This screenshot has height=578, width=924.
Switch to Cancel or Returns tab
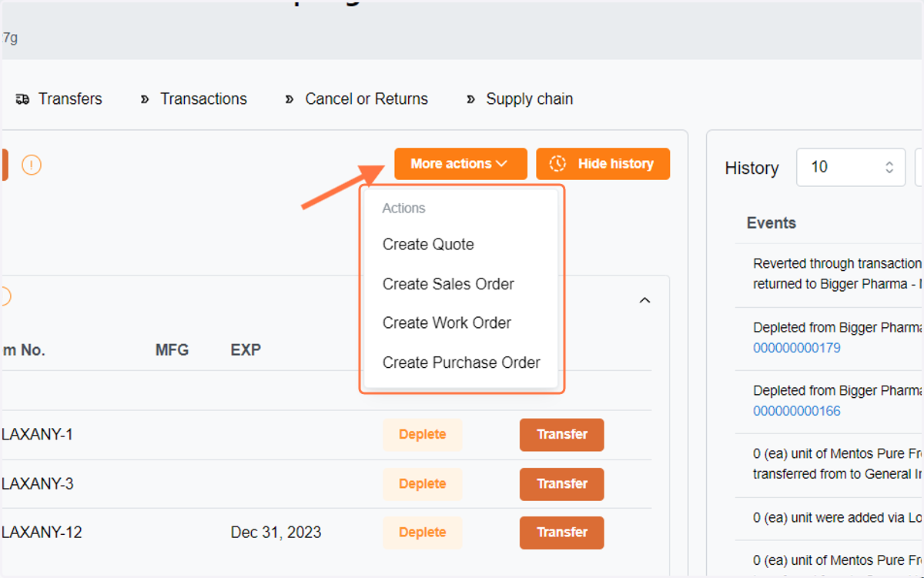point(357,99)
